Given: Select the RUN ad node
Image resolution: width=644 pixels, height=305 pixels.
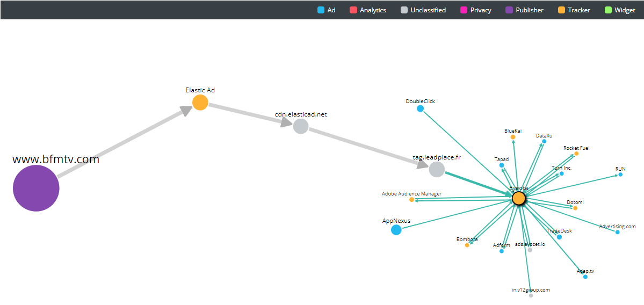Looking at the screenshot, I should [x=620, y=175].
